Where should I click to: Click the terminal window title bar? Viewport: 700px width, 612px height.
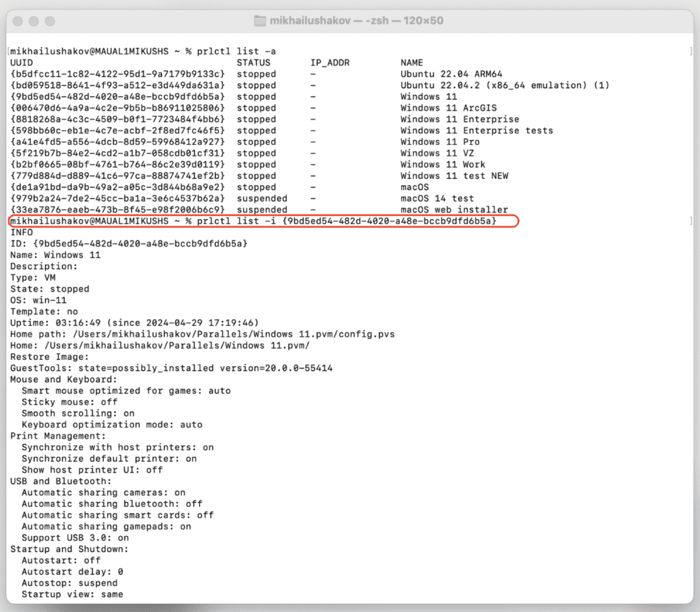[350, 20]
